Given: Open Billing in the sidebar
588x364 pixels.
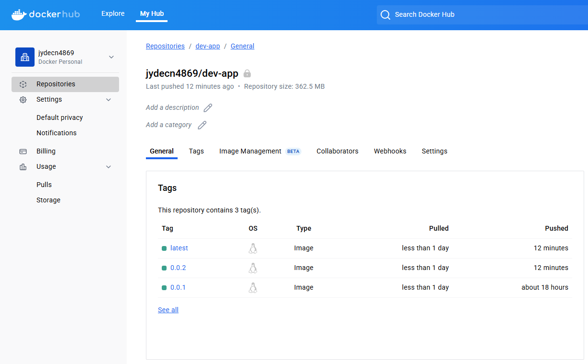Looking at the screenshot, I should coord(46,151).
